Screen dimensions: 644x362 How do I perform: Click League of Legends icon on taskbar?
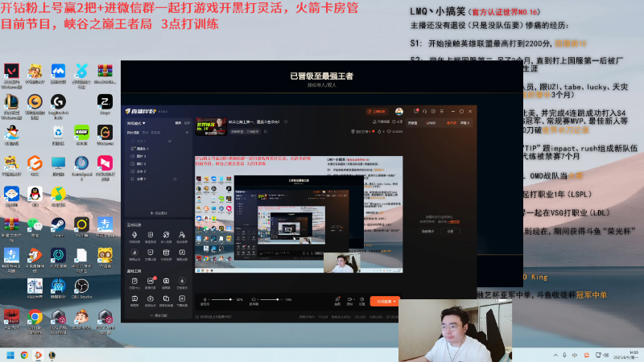(x=52, y=355)
